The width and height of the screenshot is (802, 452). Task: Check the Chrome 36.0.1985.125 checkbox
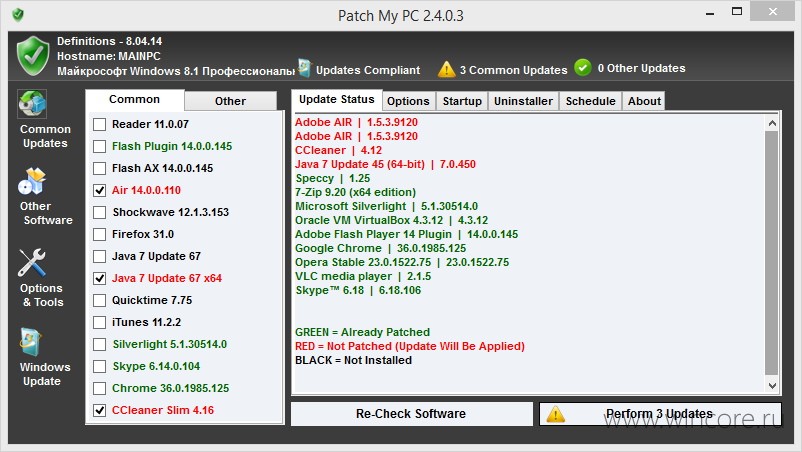click(100, 388)
